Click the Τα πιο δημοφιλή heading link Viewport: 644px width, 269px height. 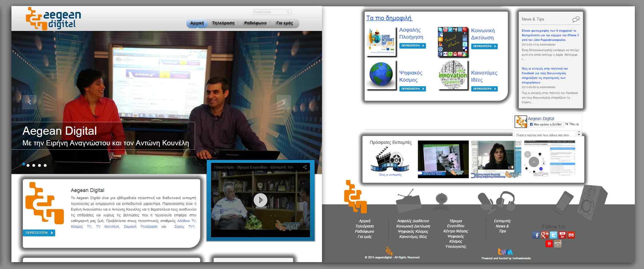coord(389,18)
